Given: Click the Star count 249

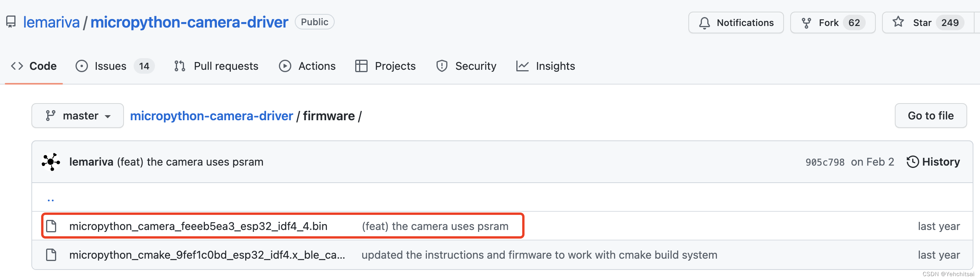Looking at the screenshot, I should coord(950,23).
